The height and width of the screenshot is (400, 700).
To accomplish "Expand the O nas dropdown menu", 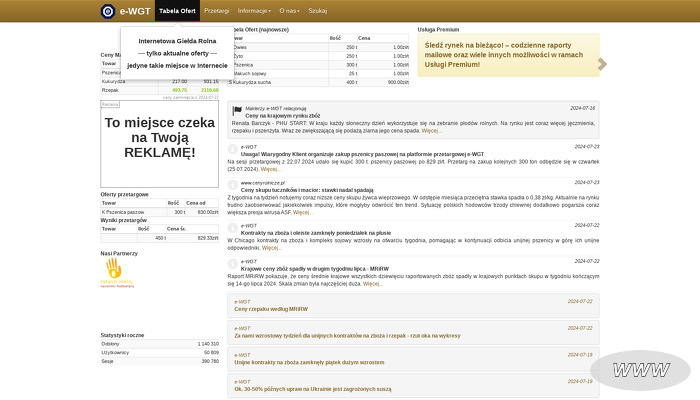I will click(289, 11).
